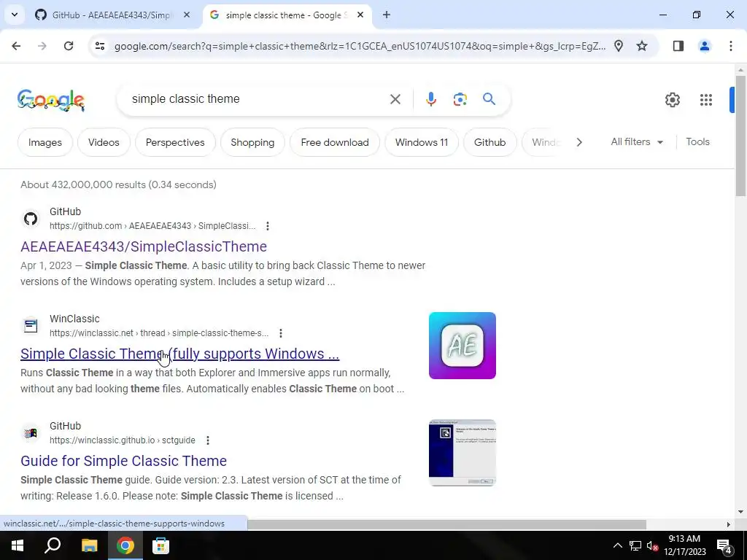The image size is (747, 560).
Task: Search by image with Google Lens icon
Action: click(x=460, y=99)
